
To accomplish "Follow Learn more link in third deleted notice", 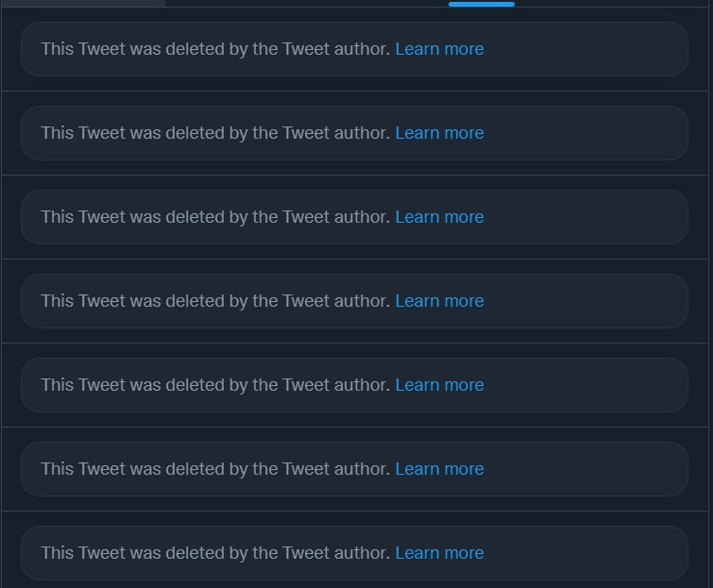I will point(439,217).
